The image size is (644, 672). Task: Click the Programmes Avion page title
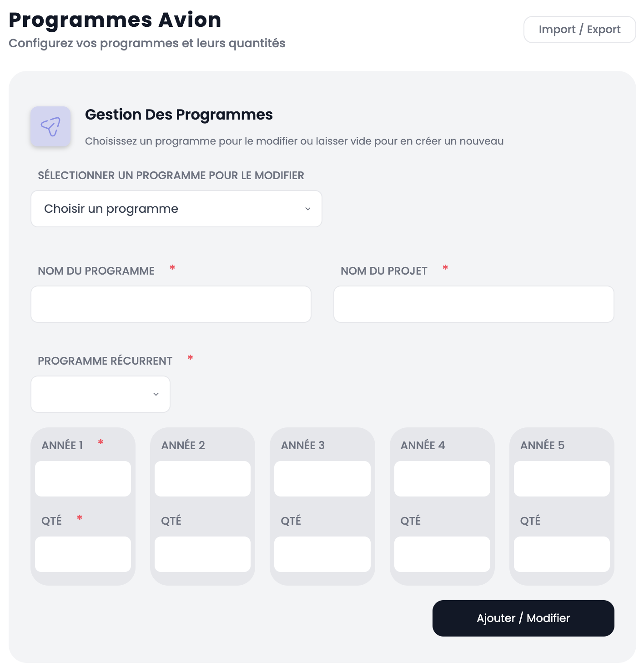pyautogui.click(x=115, y=20)
